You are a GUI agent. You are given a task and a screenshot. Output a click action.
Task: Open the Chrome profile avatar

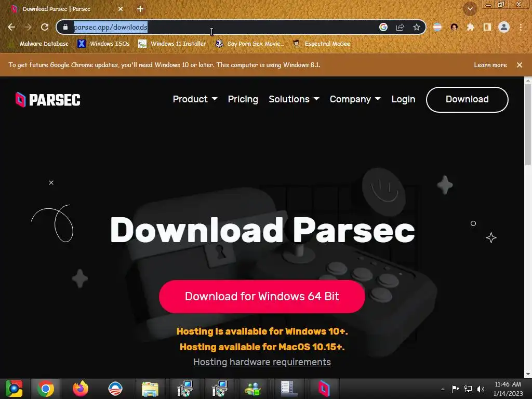504,27
